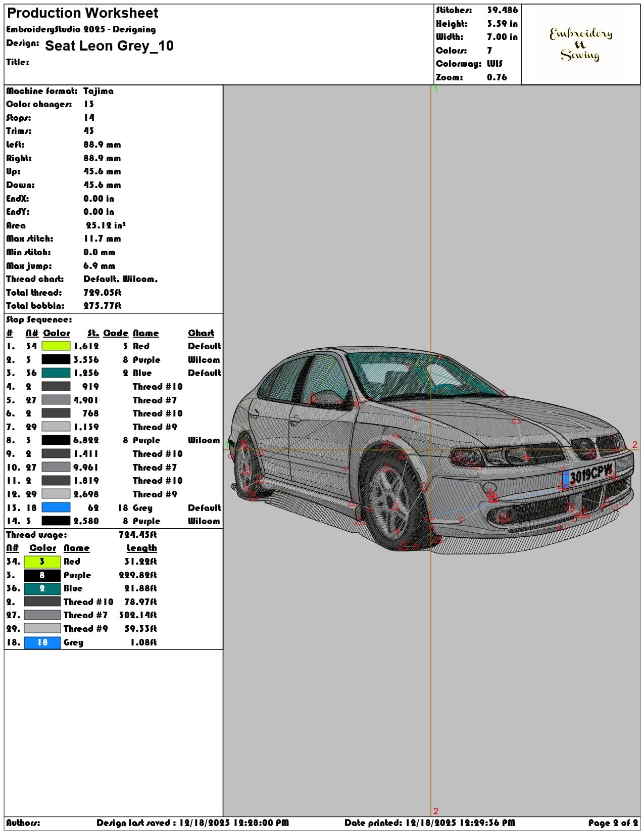
Task: Click Thread #7 length '302.14ft'
Action: (x=137, y=615)
